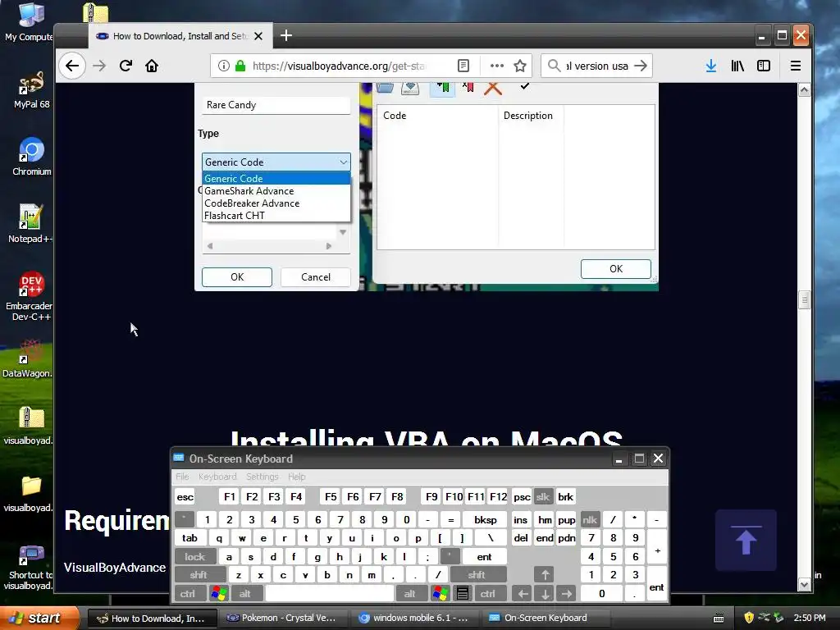
Task: Click the address bar URL
Action: pos(339,66)
